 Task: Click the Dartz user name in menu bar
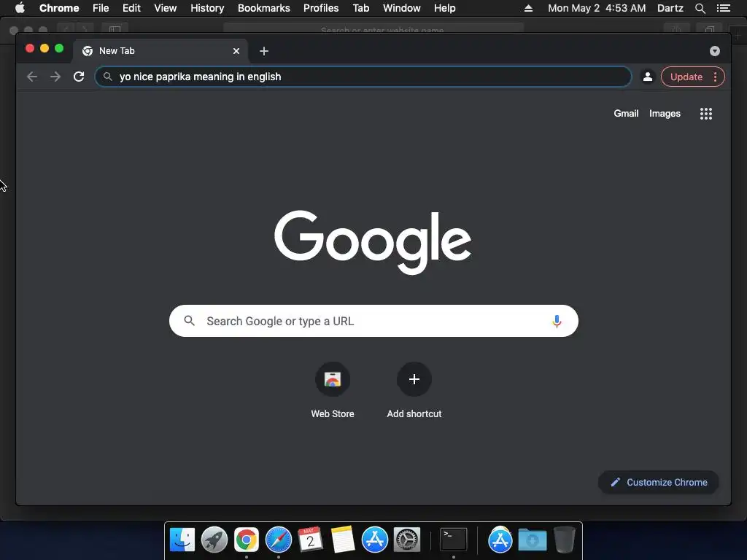tap(670, 8)
